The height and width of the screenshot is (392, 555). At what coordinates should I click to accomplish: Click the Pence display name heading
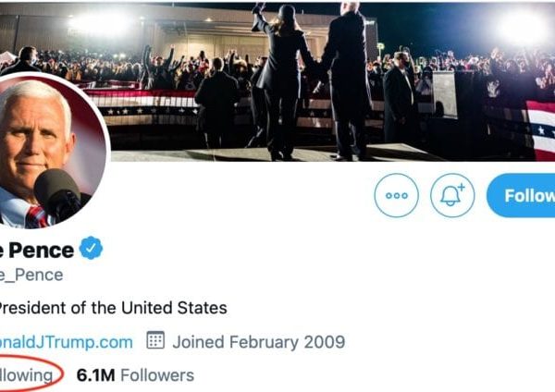pyautogui.click(x=37, y=249)
